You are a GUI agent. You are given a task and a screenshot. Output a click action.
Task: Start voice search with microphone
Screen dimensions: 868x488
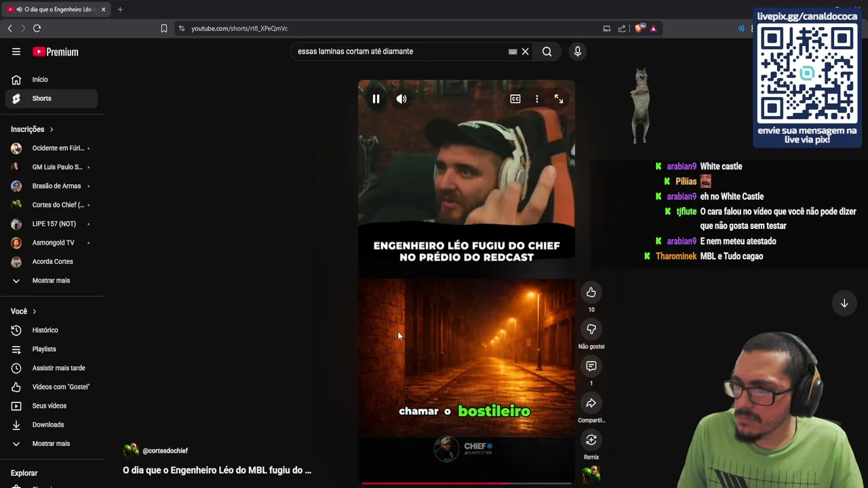point(578,52)
